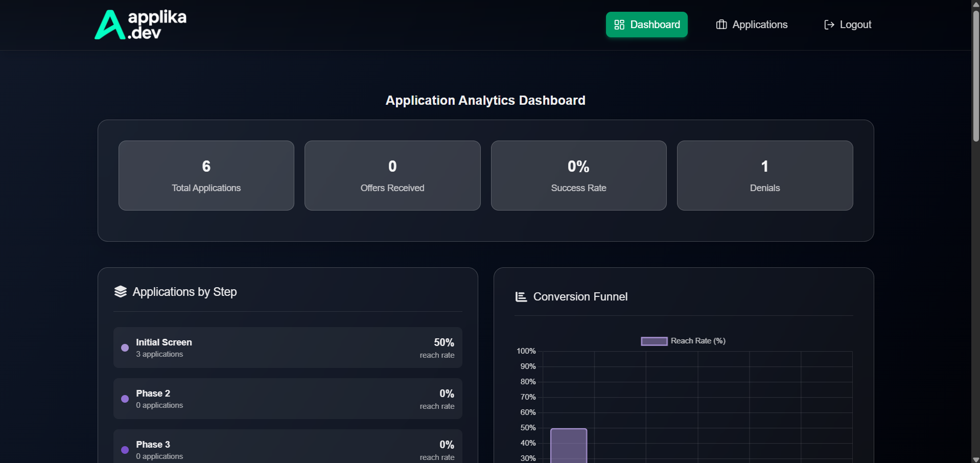Select the Success Rate card

[579, 175]
